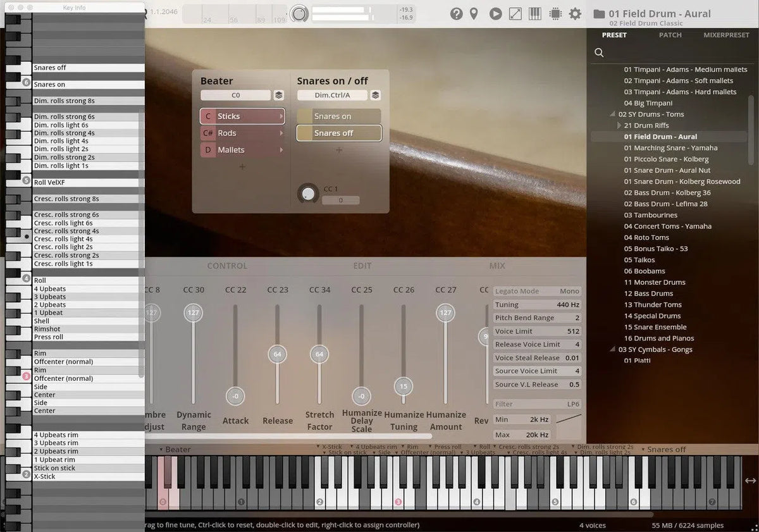The width and height of the screenshot is (759, 532).
Task: Open Settings via the gear icon
Action: (x=575, y=13)
